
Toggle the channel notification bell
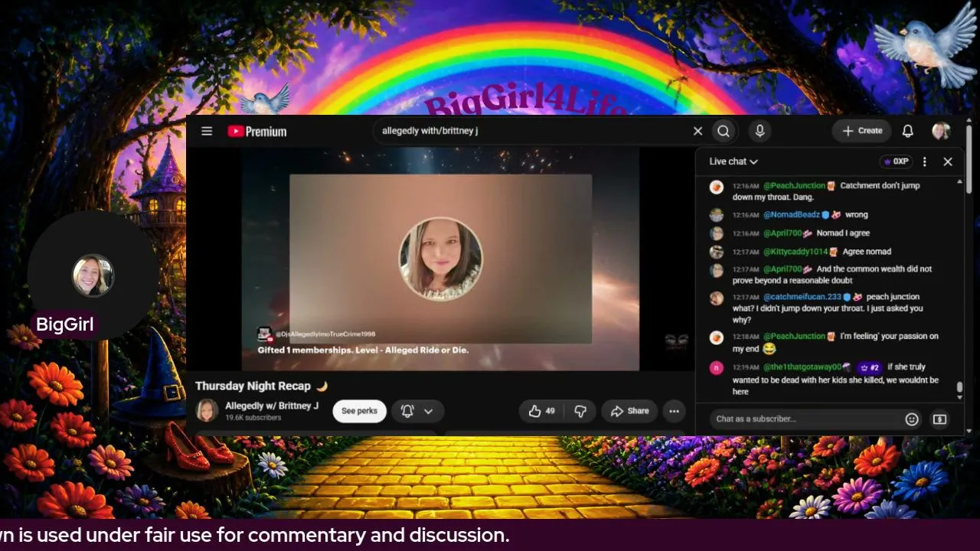point(407,411)
